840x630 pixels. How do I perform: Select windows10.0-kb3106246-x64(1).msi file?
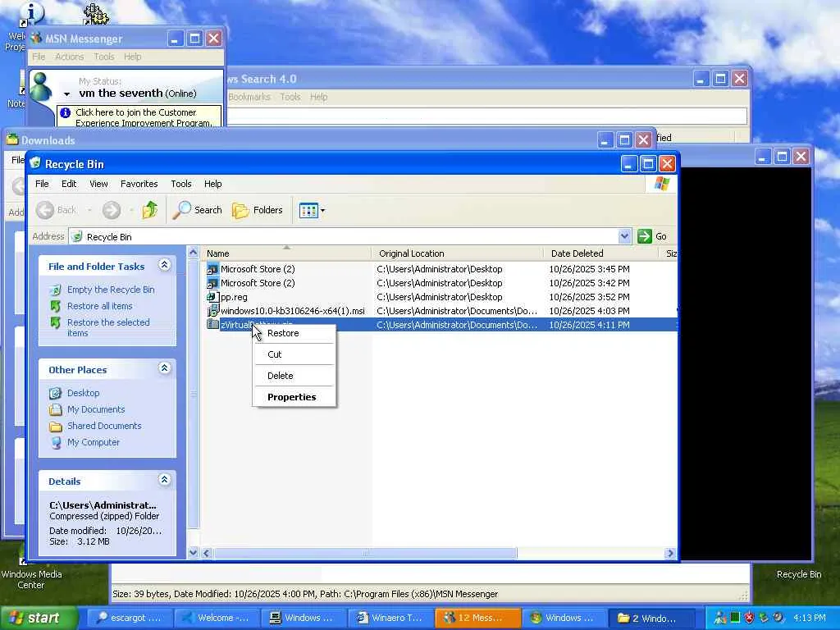click(x=293, y=311)
